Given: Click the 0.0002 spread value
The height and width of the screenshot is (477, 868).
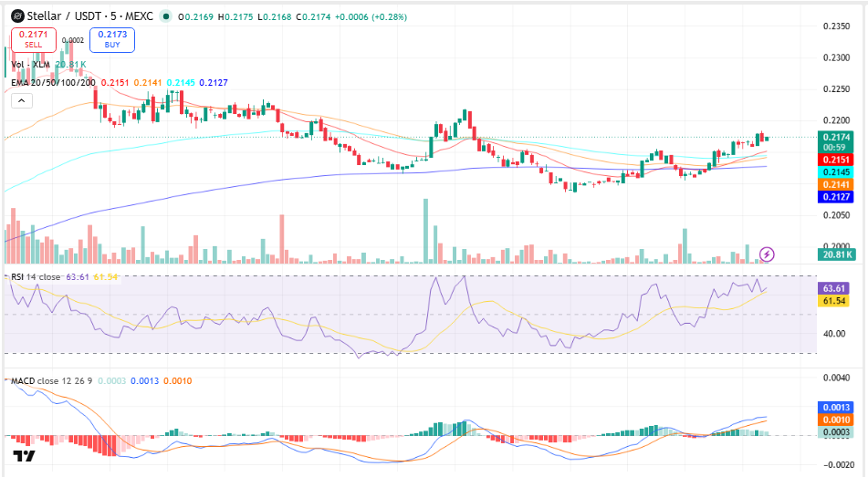Looking at the screenshot, I should click(x=73, y=40).
